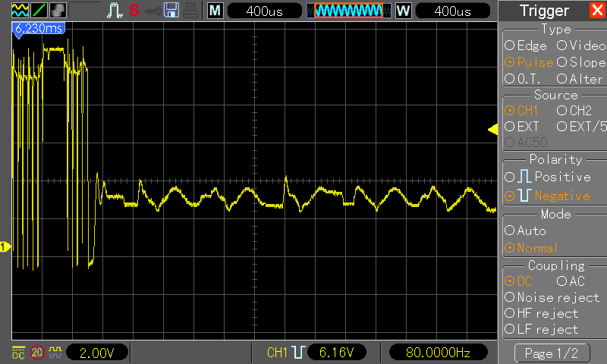Screen dimensions: 607x364
Task: Select HF reject coupling
Action: click(542, 313)
